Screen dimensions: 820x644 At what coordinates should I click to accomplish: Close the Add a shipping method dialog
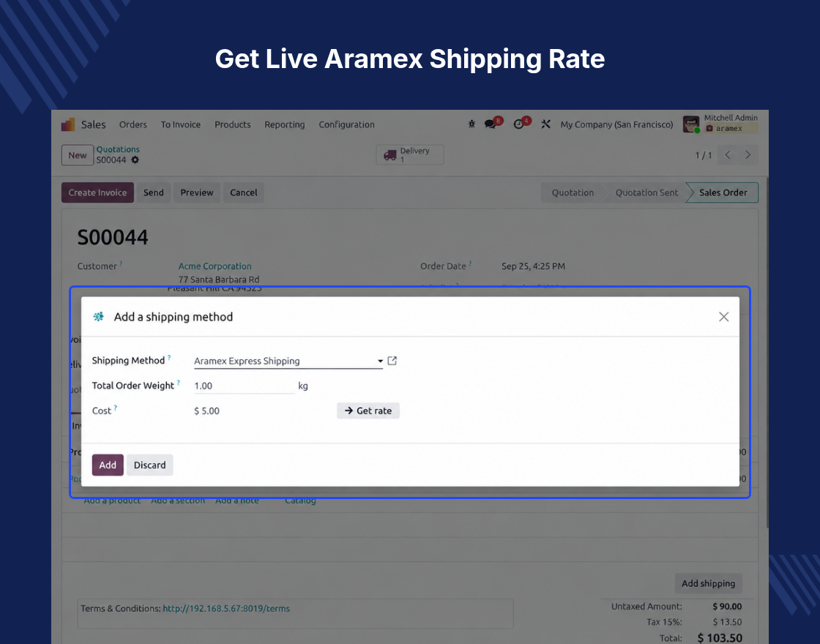[x=724, y=317]
